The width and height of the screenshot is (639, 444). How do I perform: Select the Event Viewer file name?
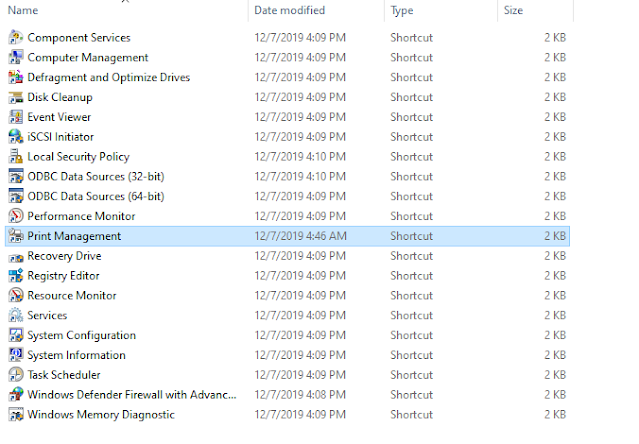59,117
